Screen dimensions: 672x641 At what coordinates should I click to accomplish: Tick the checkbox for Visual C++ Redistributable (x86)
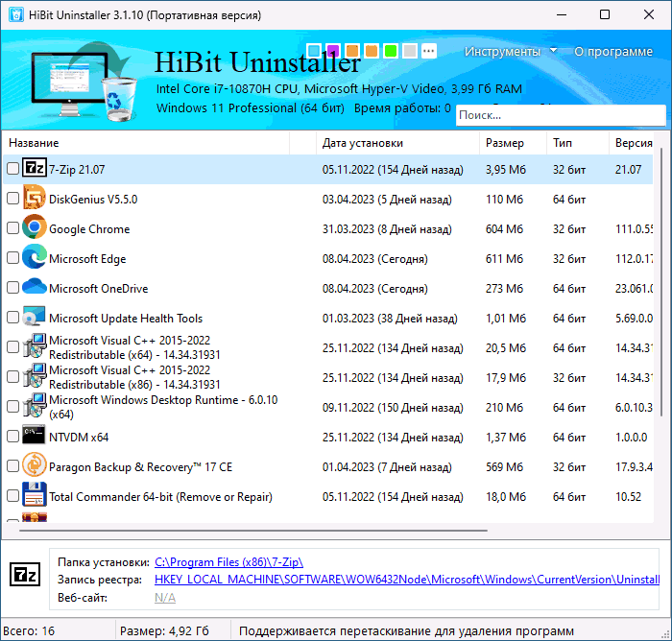pyautogui.click(x=12, y=376)
